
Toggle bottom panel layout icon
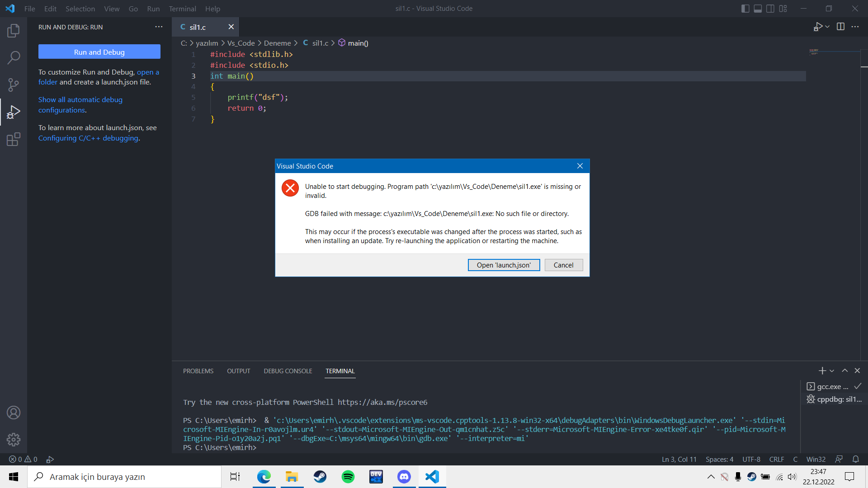point(758,9)
